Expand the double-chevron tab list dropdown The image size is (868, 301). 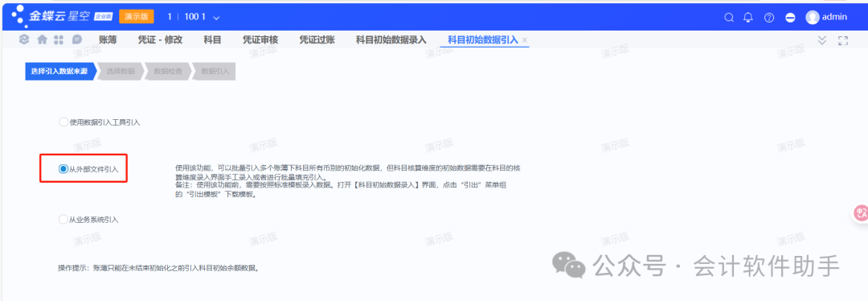tap(822, 40)
